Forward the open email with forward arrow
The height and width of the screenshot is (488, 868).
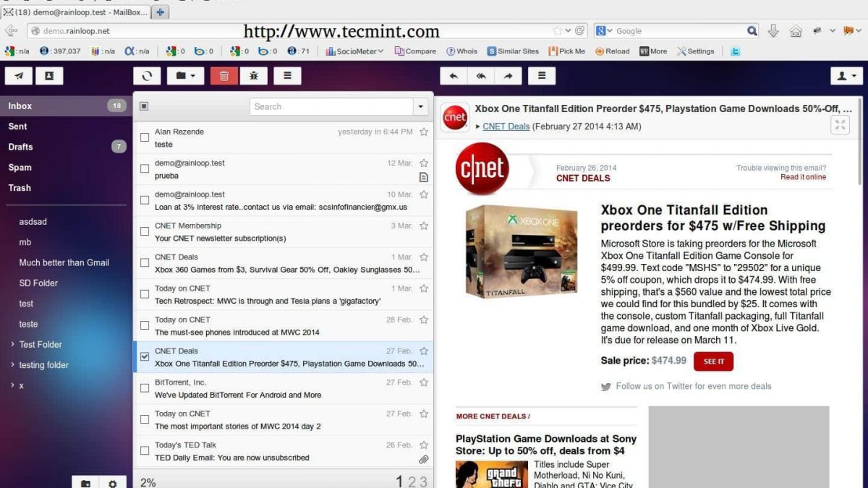click(x=508, y=75)
